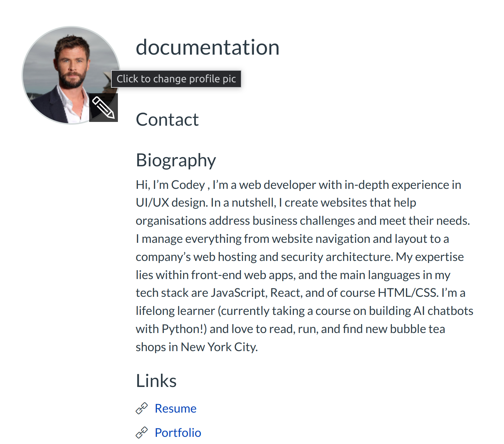Click the chain icon beside Resume
Viewport: 504px width, 444px height.
tap(141, 408)
